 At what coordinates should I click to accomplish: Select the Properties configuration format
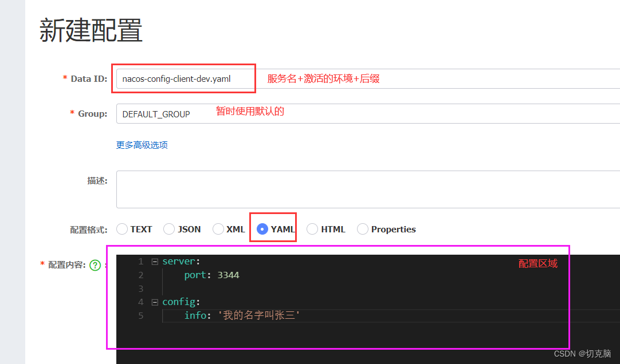(363, 228)
